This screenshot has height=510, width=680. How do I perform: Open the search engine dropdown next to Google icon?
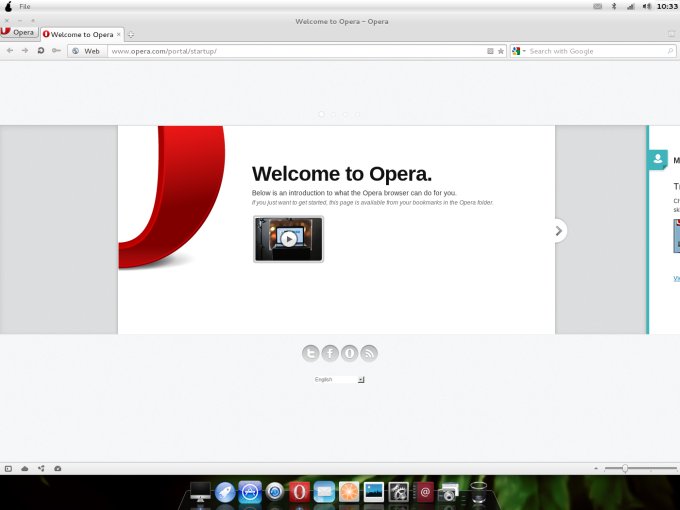[x=524, y=51]
